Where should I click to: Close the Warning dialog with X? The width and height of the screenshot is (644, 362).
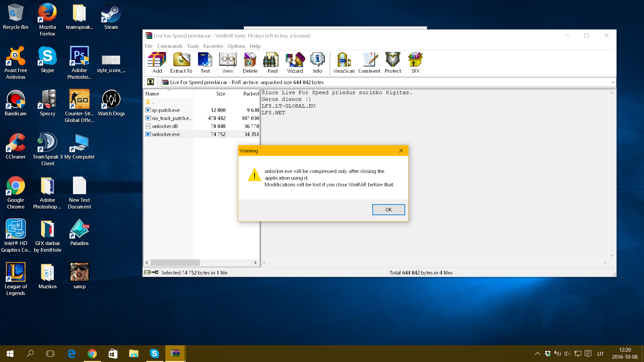401,150
